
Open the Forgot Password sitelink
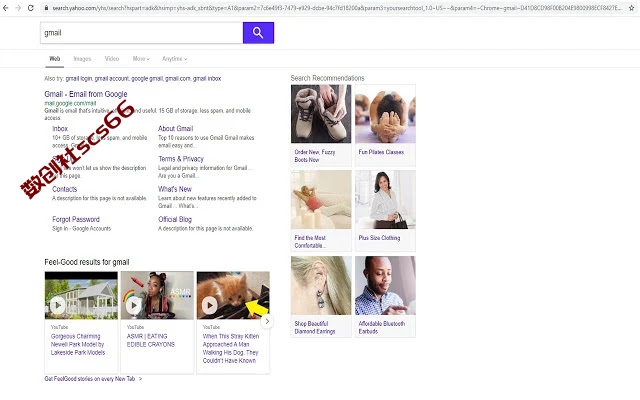[76, 219]
